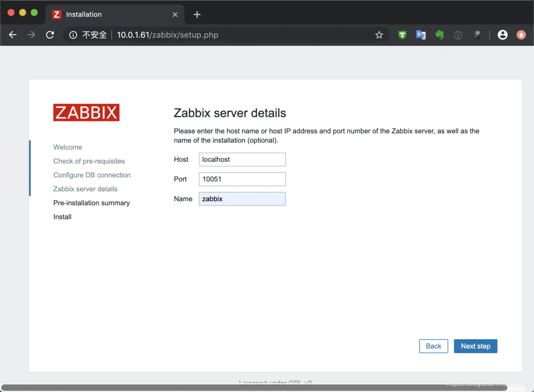Click the Port field label
The width and height of the screenshot is (534, 392).
pyautogui.click(x=180, y=179)
